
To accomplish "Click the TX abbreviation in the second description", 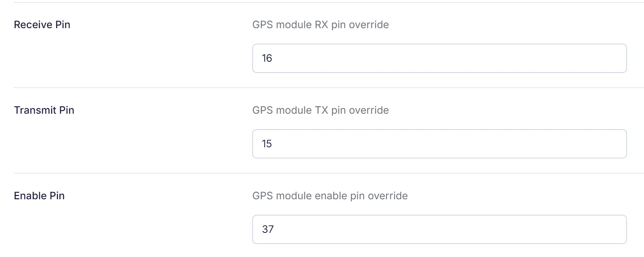I will [321, 110].
